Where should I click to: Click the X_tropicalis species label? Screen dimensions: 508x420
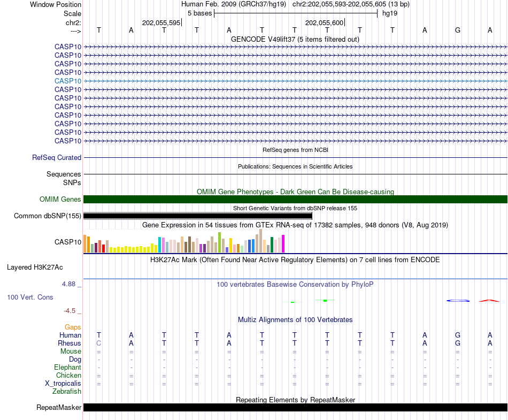click(63, 384)
